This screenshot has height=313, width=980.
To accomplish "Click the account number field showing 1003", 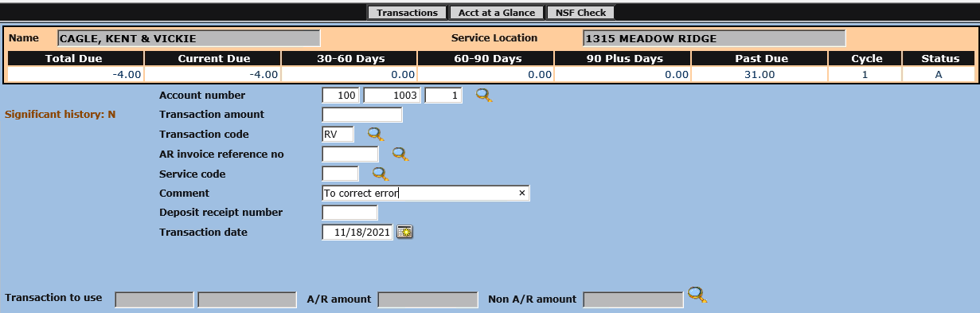I will (x=392, y=96).
